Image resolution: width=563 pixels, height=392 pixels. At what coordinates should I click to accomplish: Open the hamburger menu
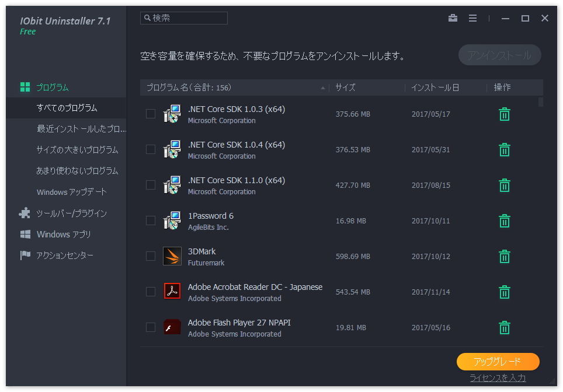472,18
